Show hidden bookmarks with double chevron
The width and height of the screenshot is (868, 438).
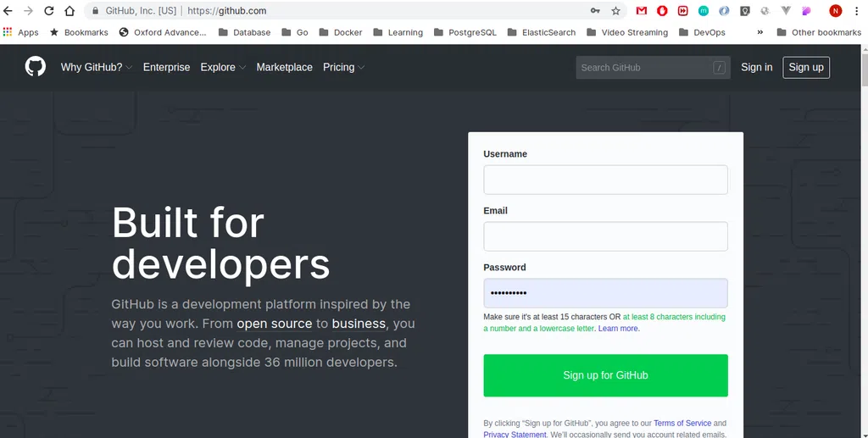coord(760,32)
